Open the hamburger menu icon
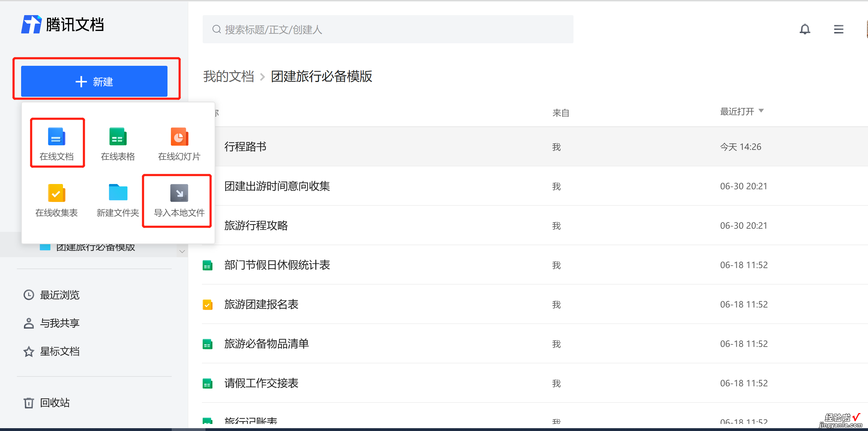Viewport: 868px width, 431px height. click(x=838, y=29)
